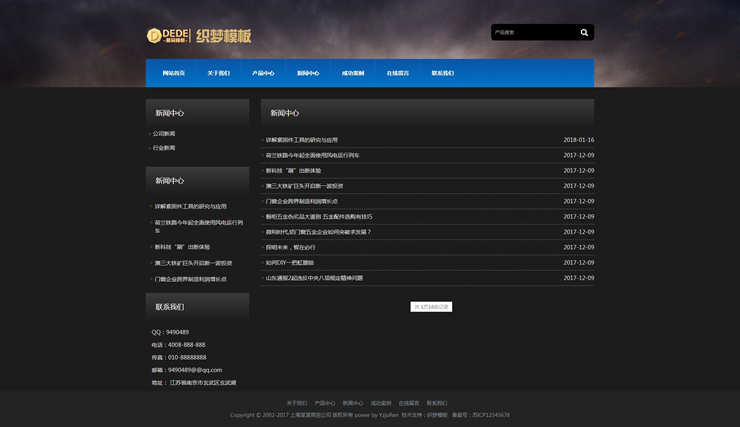Open 山东通报2起违反中央八项规定 article
This screenshot has height=427, width=740.
[x=314, y=278]
